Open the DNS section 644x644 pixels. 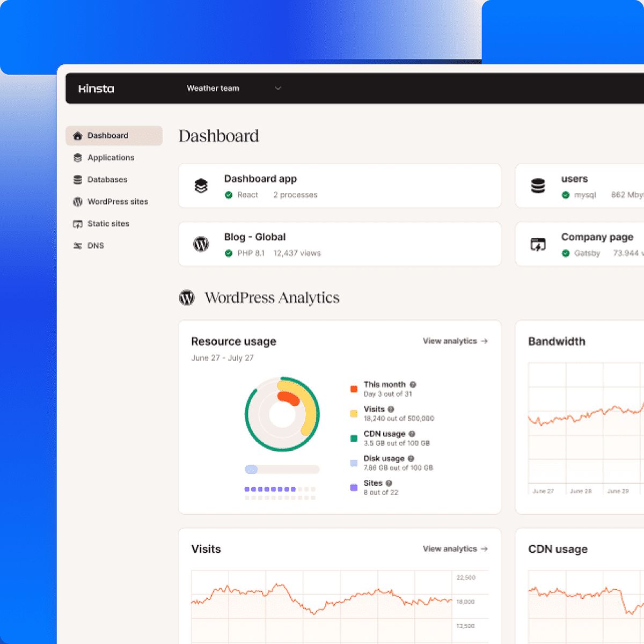click(96, 245)
